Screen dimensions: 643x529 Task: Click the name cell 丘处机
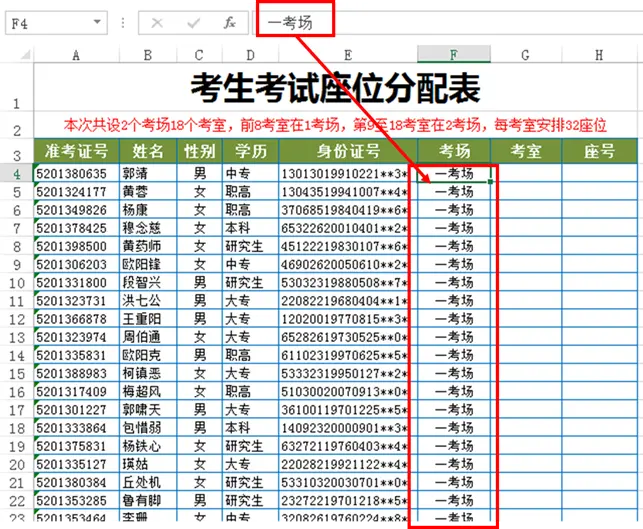click(x=148, y=482)
